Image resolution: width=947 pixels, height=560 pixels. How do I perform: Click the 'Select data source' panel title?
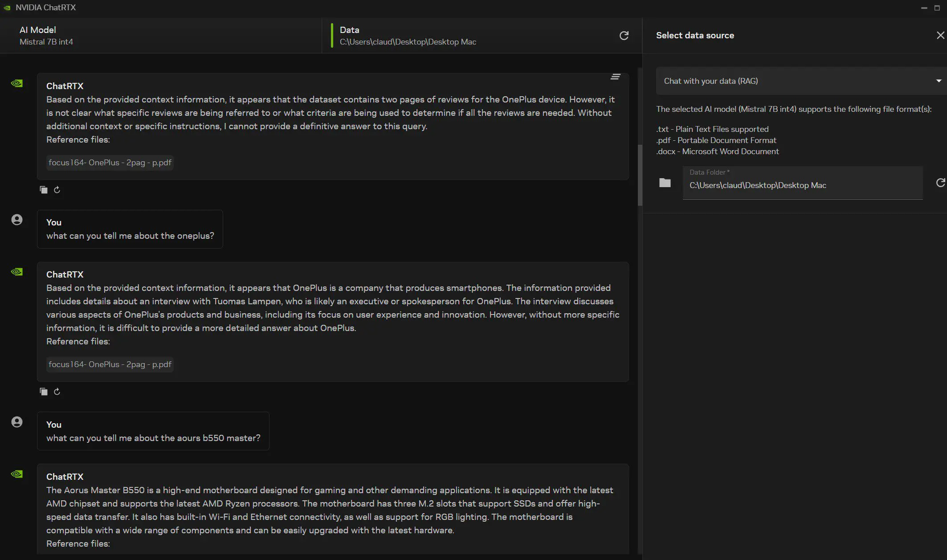point(695,35)
